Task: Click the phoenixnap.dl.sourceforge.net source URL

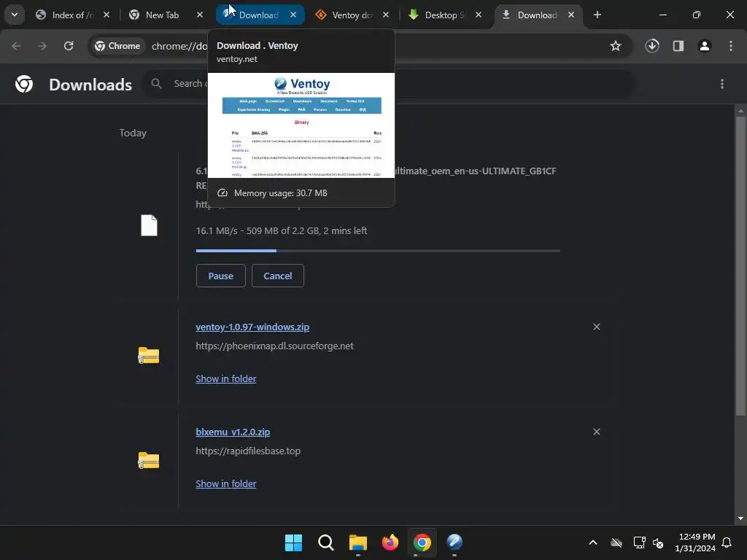Action: click(274, 346)
